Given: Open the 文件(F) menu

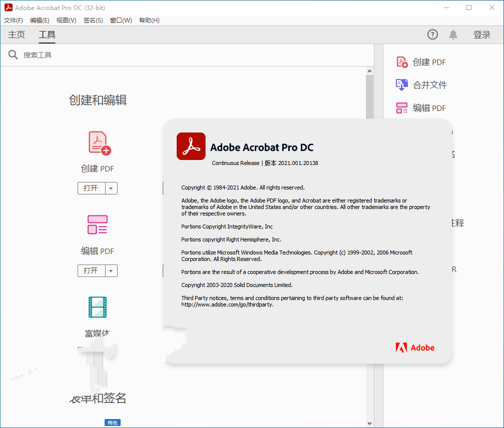Looking at the screenshot, I should 14,20.
